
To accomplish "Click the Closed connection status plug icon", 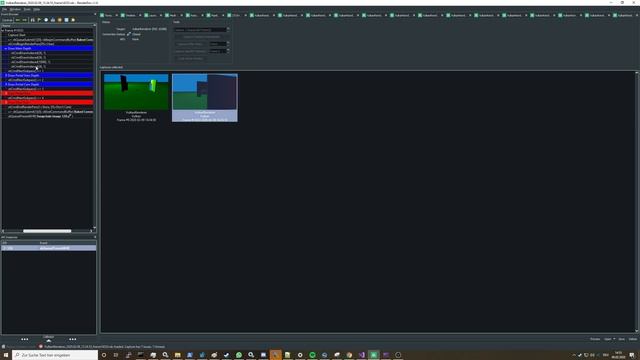I will [129, 34].
